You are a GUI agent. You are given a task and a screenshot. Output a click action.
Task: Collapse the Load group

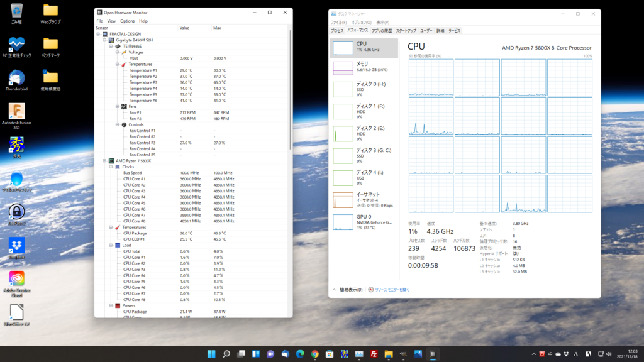pyautogui.click(x=111, y=246)
